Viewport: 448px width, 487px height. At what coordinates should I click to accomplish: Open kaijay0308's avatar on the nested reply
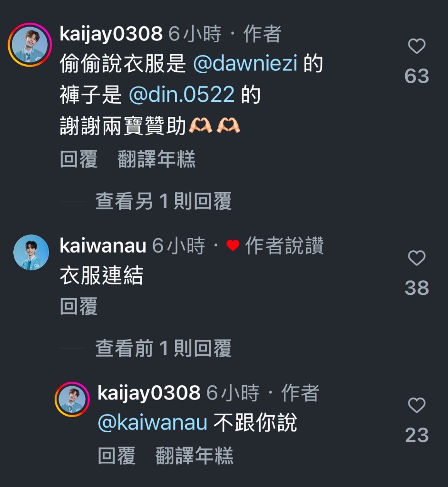coord(72,399)
